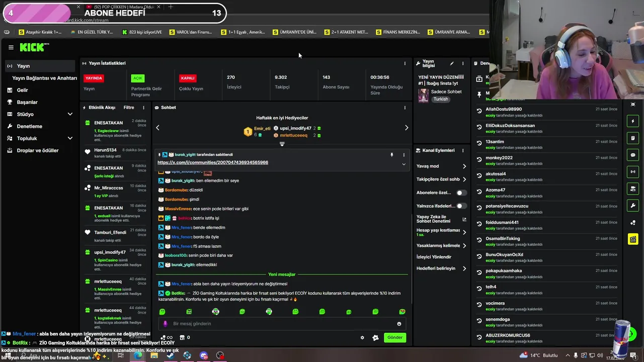The image size is (644, 362).
Task: Expand the Stüdyo sidebar section
Action: click(70, 114)
